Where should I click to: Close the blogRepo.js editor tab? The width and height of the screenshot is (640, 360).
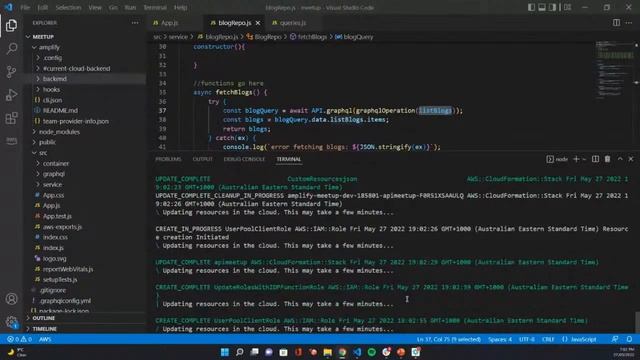click(x=258, y=23)
